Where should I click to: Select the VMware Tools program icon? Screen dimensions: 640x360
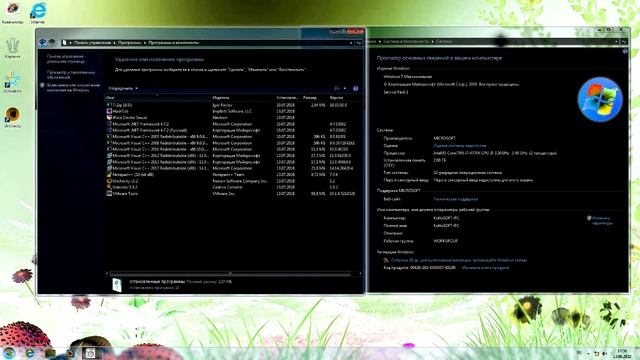(x=109, y=193)
